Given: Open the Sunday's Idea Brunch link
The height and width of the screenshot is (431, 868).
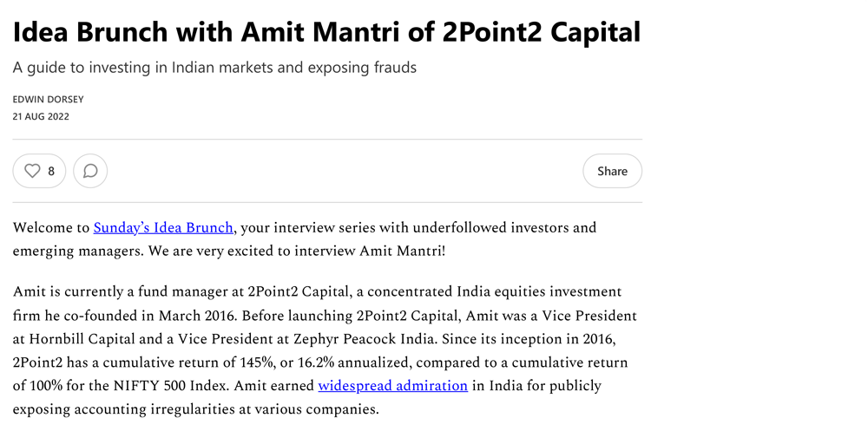Looking at the screenshot, I should (163, 227).
